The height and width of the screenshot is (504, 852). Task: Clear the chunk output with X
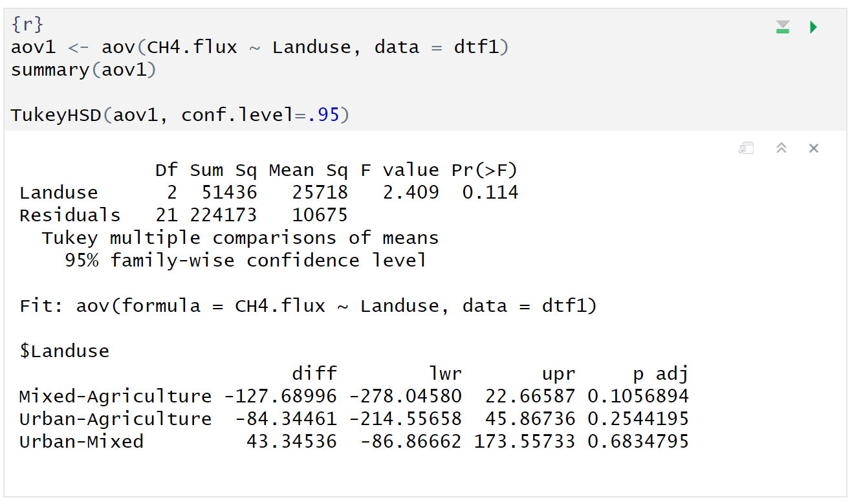814,149
